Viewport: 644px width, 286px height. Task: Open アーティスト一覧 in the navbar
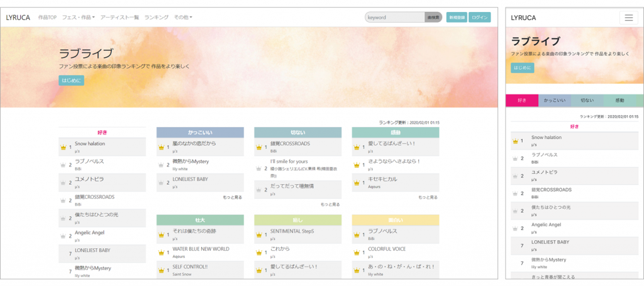pos(119,17)
